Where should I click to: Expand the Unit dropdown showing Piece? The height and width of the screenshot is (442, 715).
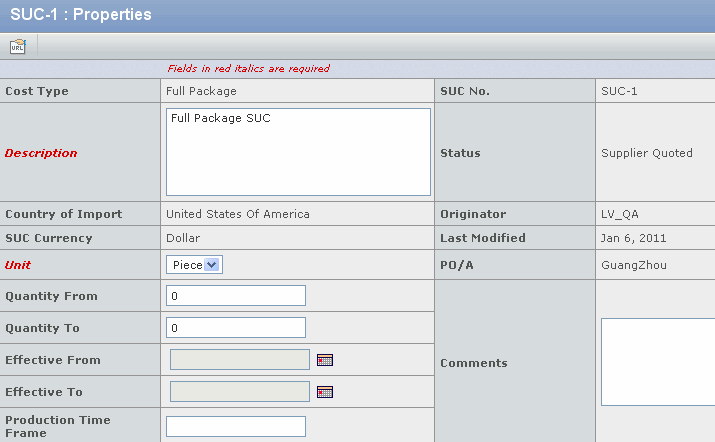194,265
